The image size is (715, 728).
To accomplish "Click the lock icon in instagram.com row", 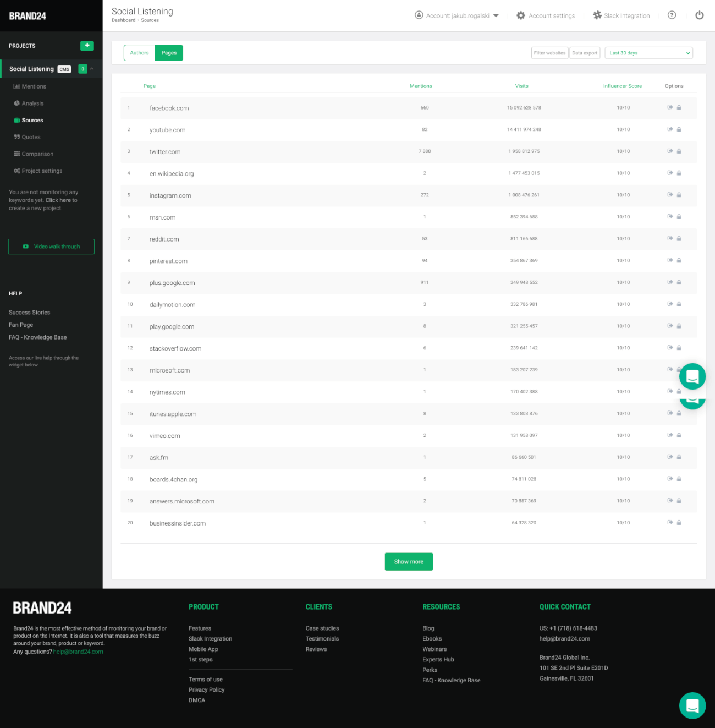I will coord(679,195).
